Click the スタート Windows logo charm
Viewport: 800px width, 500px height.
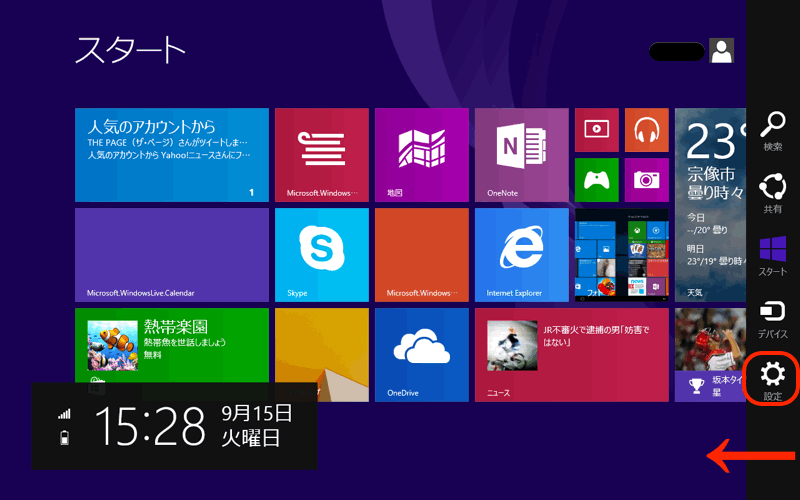point(772,254)
